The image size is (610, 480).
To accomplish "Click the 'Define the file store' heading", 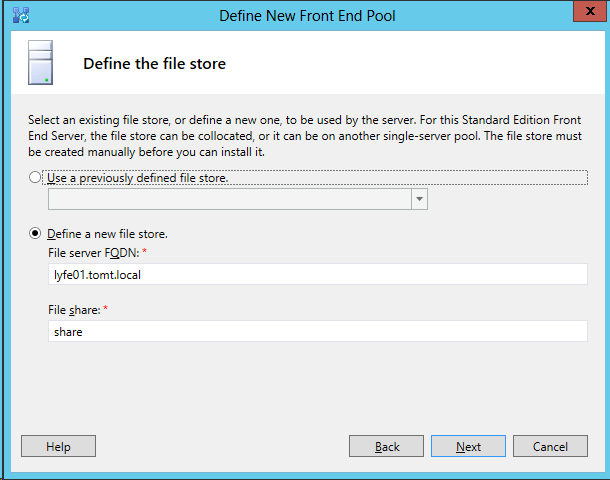I will 154,63.
